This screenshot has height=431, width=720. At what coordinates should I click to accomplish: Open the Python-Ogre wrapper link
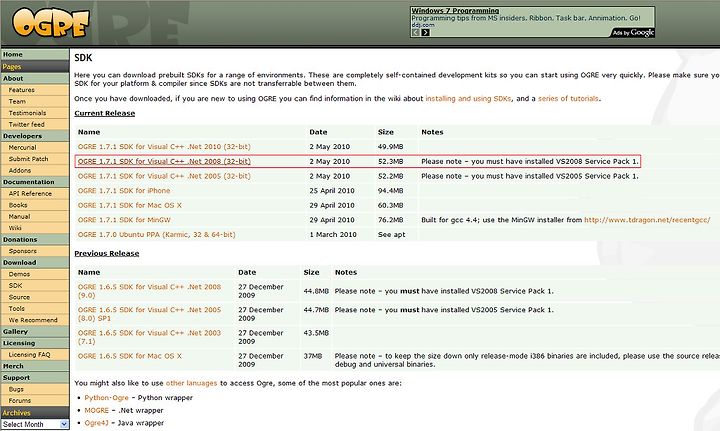pos(107,397)
